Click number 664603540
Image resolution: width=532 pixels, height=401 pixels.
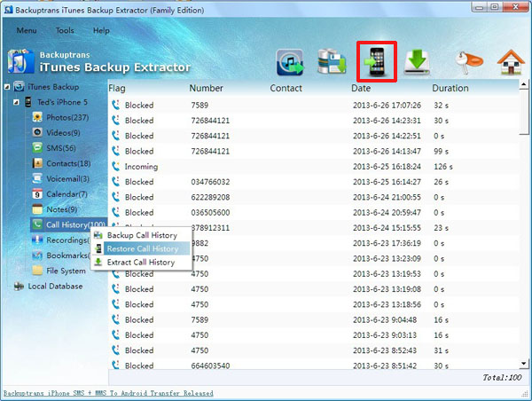pos(210,366)
